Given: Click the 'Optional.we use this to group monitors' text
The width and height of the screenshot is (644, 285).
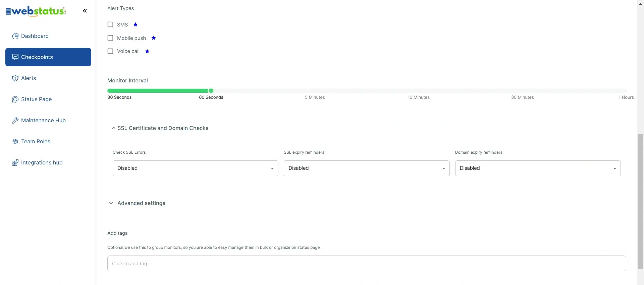Looking at the screenshot, I should pos(213,247).
